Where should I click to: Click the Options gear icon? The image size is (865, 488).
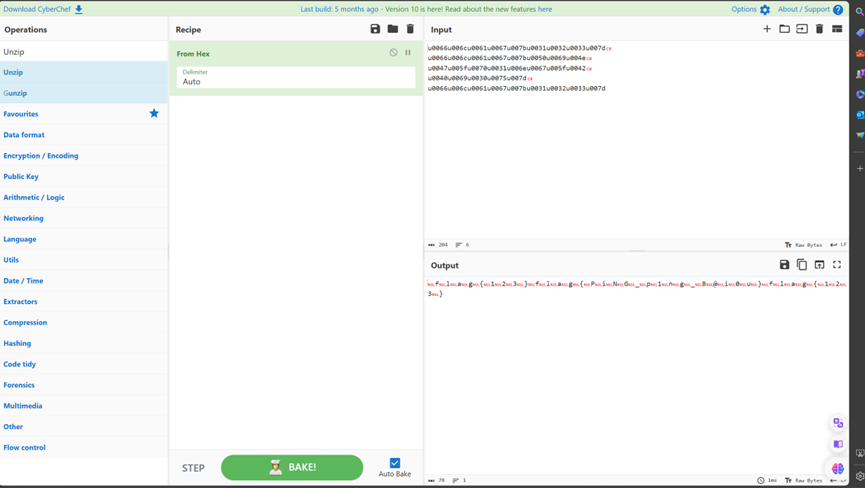[x=765, y=9]
